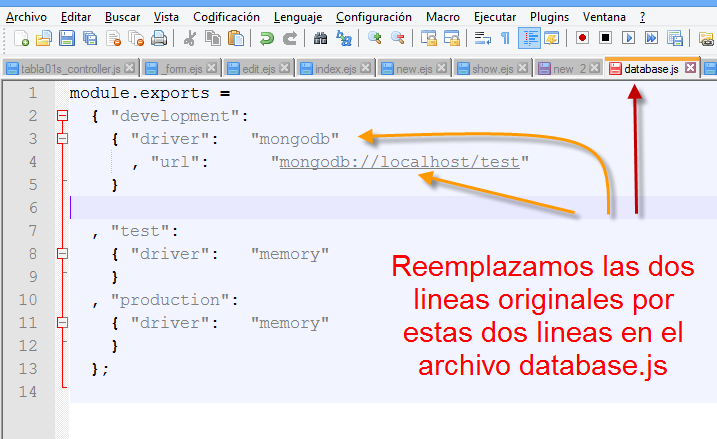The image size is (717, 439).
Task: Switch to tabla01s_controller.js tab
Action: coord(70,69)
